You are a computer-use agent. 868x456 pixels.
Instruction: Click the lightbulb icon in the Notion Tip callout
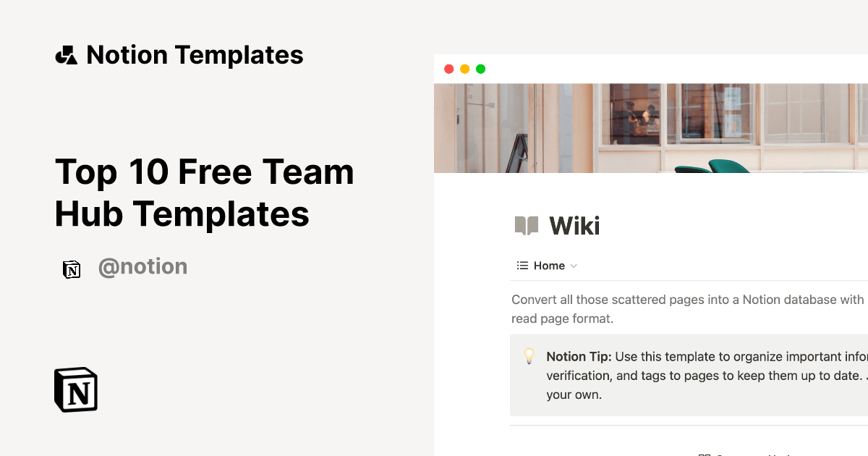pyautogui.click(x=530, y=356)
